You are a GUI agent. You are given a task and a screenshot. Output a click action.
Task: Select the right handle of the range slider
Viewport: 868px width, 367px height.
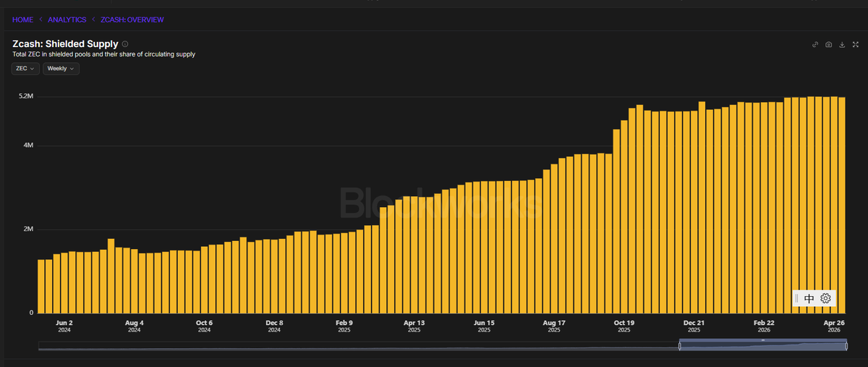[846, 346]
